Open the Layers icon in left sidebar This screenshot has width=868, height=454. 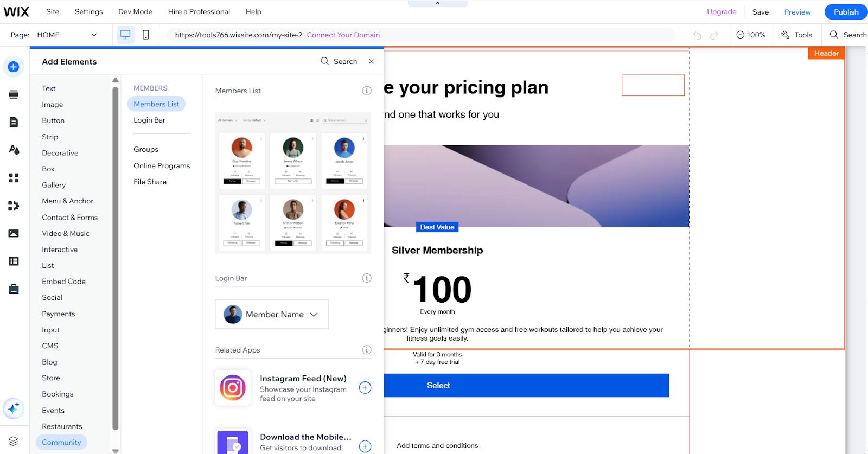pos(14,441)
